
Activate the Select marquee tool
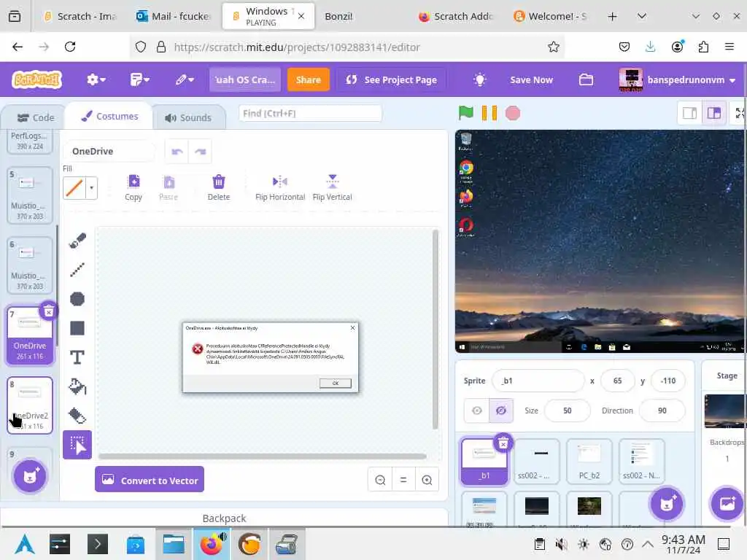[x=77, y=445]
